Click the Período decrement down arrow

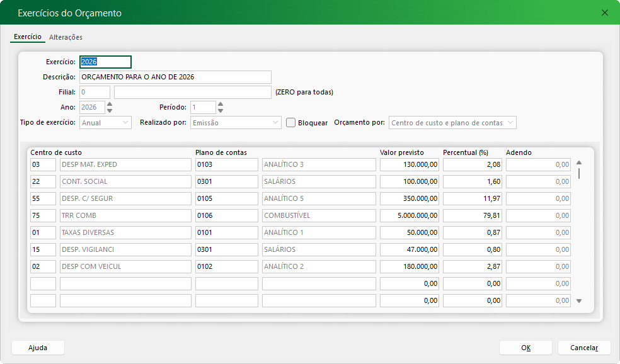pyautogui.click(x=221, y=111)
